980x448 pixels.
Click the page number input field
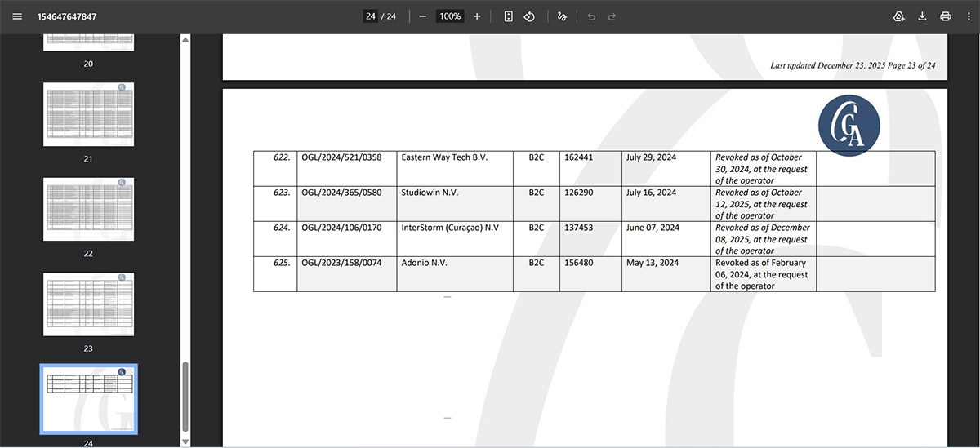tap(371, 16)
